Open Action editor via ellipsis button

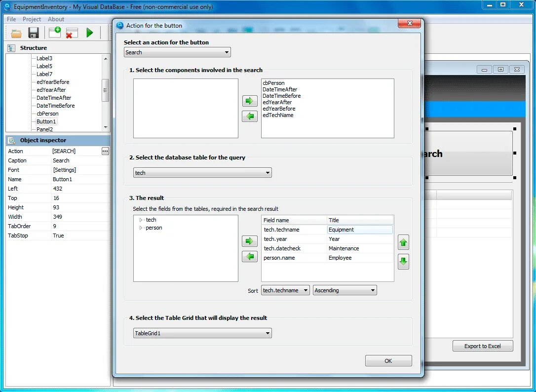click(105, 151)
